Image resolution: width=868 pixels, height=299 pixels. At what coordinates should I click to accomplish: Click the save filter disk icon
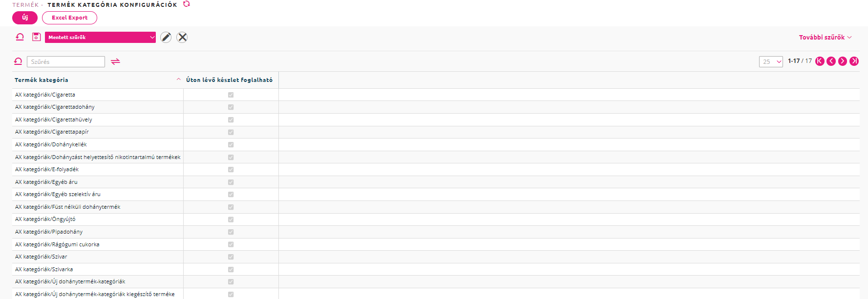click(x=36, y=37)
